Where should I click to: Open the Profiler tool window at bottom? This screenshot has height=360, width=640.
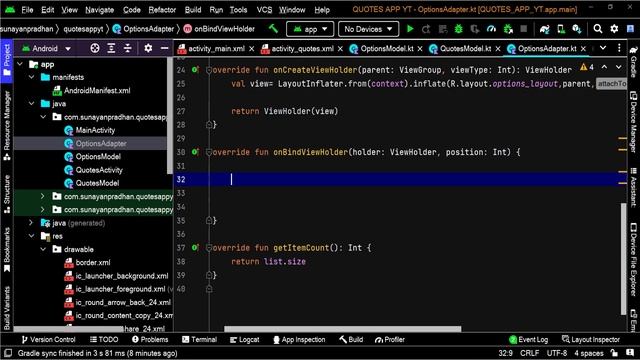coord(389,340)
